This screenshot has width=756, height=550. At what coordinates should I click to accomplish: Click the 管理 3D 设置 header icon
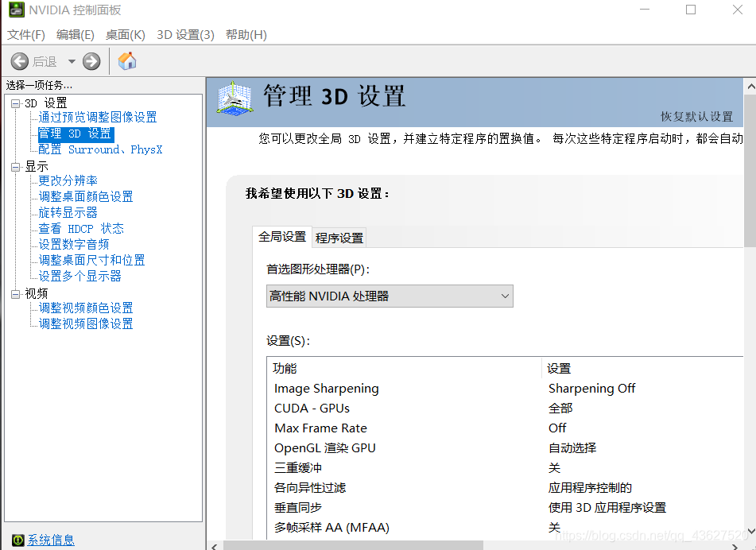(x=235, y=99)
